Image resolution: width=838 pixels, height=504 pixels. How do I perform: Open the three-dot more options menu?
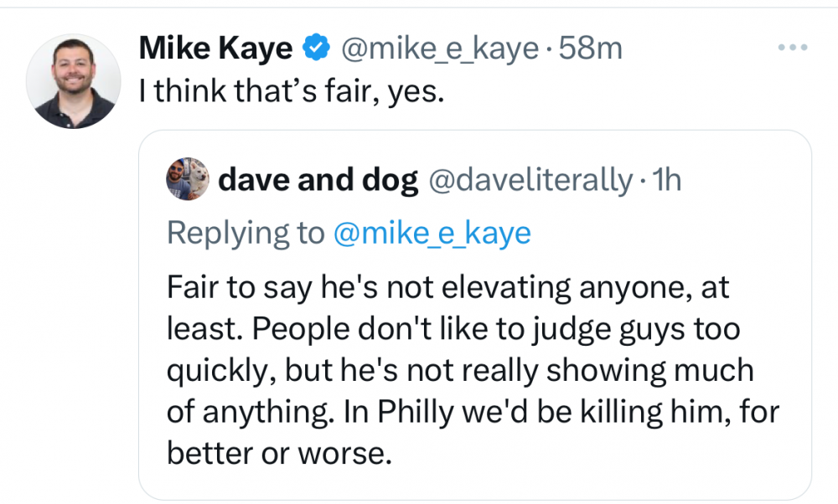point(791,49)
